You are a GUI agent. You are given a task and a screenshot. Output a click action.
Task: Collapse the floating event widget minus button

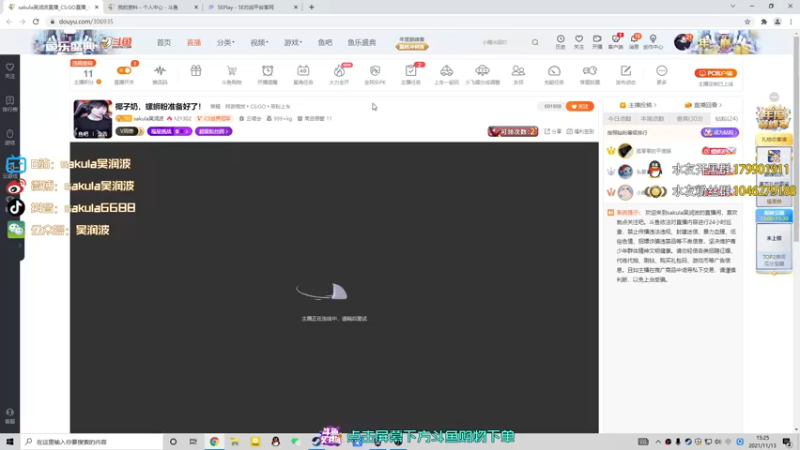[774, 97]
